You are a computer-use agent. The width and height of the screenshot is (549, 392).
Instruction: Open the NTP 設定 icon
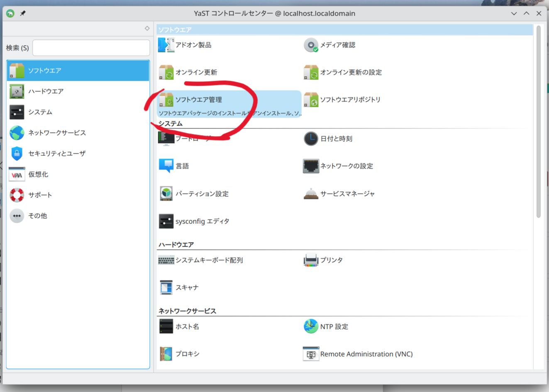[x=311, y=326]
